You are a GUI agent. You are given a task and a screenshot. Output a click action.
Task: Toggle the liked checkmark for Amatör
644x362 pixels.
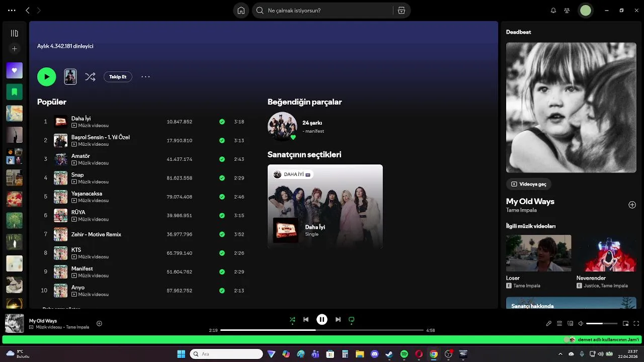pos(222,159)
